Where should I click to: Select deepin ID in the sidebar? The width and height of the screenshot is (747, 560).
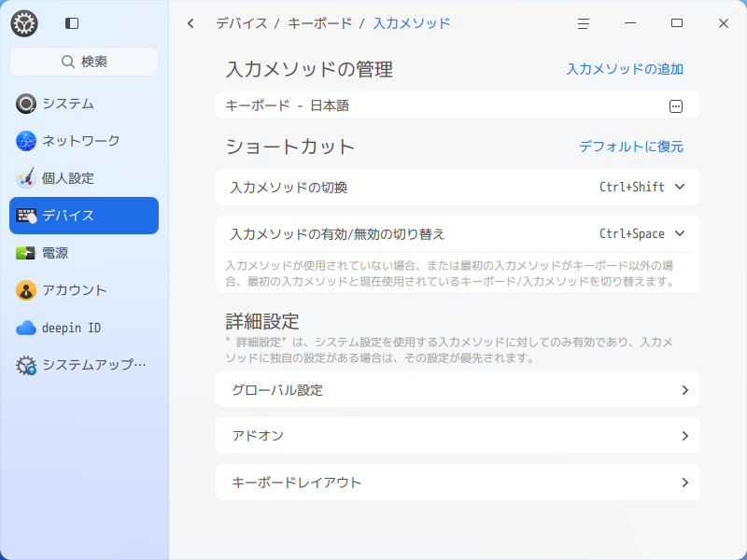[84, 328]
